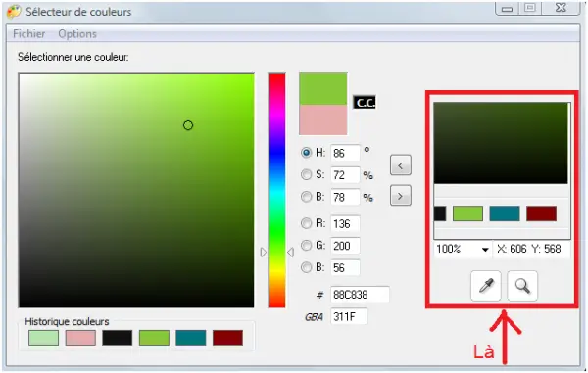Click the right arrow button

[401, 196]
